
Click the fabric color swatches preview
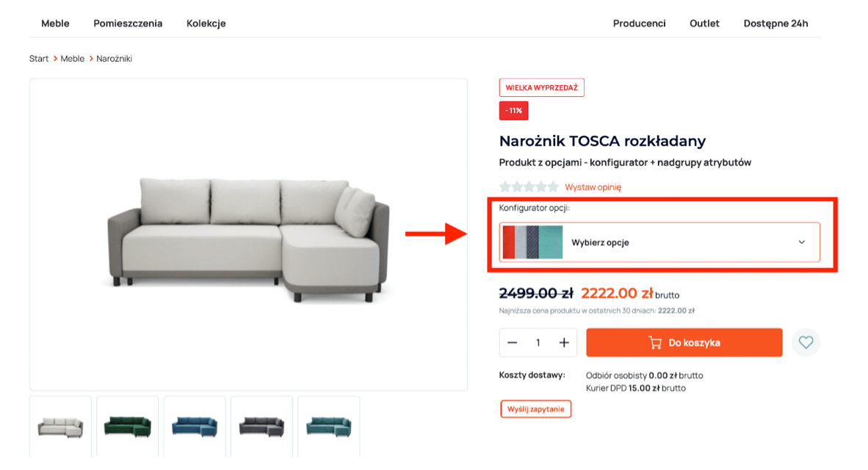coord(532,242)
